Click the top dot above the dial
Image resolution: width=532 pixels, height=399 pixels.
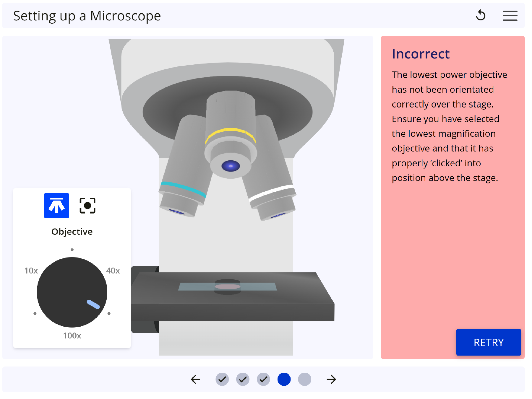[72, 250]
